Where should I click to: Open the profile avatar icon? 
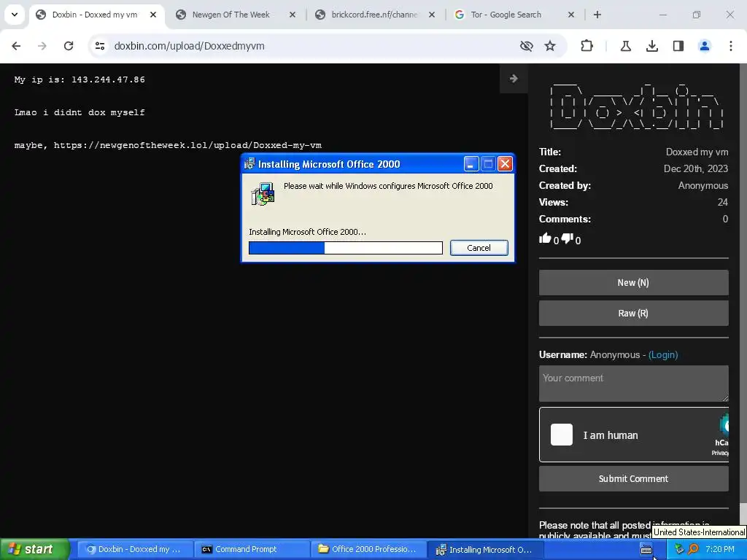click(705, 46)
